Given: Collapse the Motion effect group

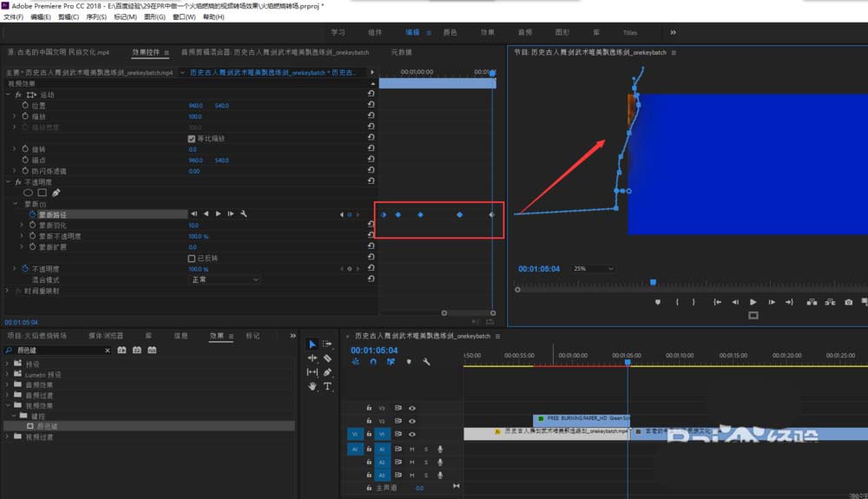Looking at the screenshot, I should pyautogui.click(x=8, y=95).
